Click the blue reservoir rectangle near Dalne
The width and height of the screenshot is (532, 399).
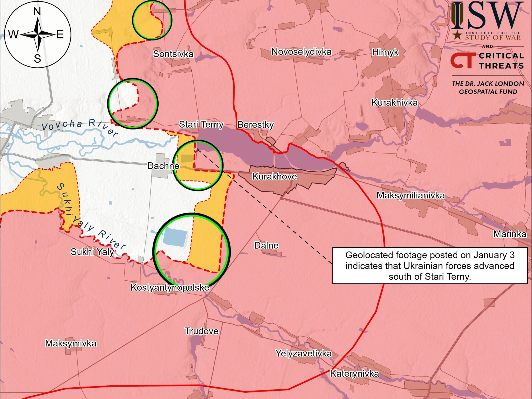point(175,237)
